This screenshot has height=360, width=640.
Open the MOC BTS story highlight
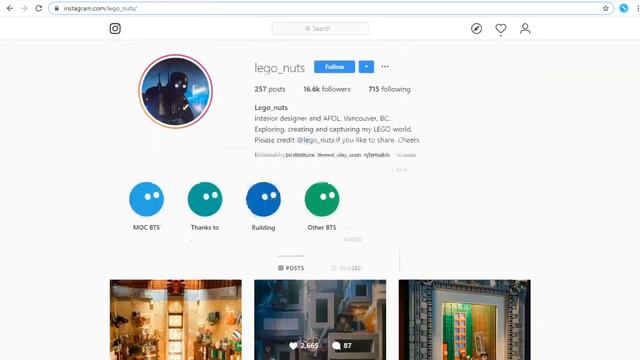(x=147, y=199)
